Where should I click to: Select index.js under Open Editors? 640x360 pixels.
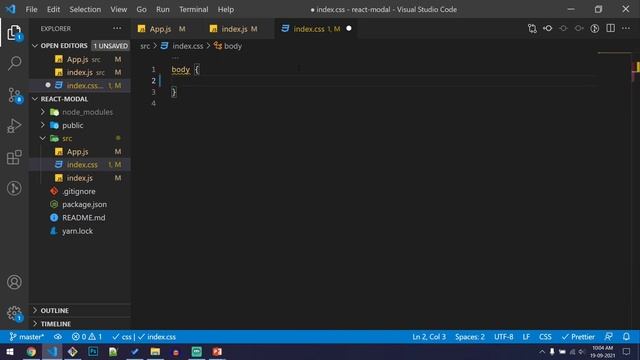(80, 72)
